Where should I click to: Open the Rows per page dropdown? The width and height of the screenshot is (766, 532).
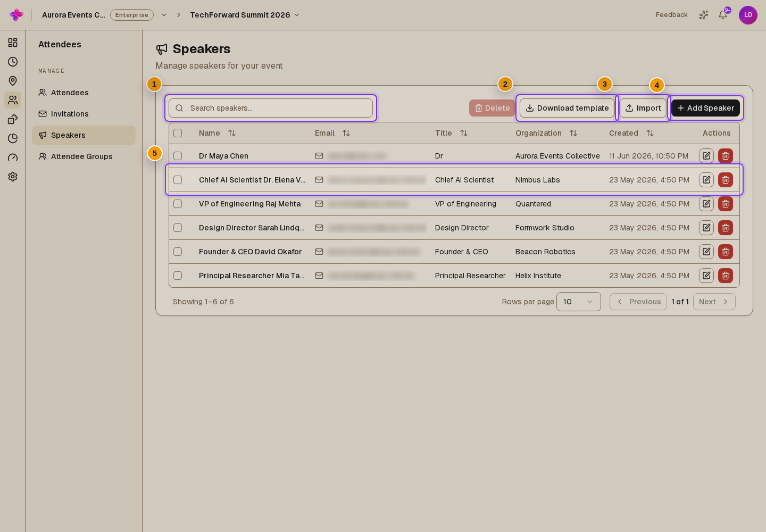pos(579,302)
